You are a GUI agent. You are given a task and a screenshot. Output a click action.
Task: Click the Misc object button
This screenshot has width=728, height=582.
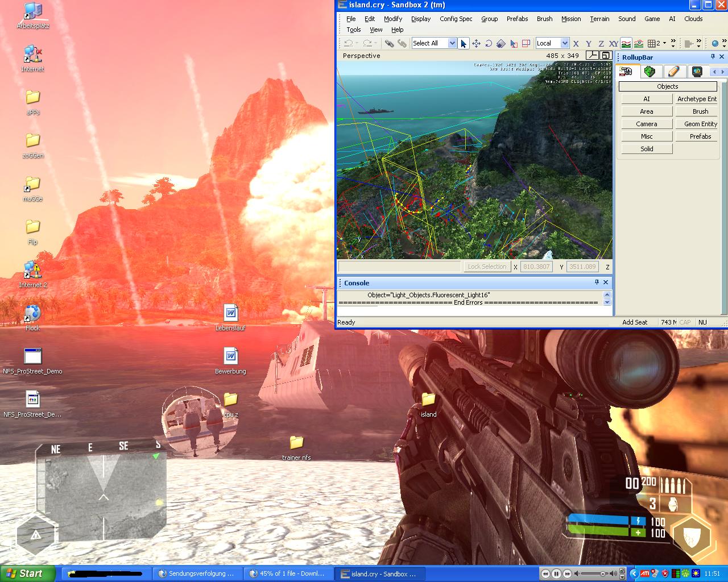(x=647, y=136)
